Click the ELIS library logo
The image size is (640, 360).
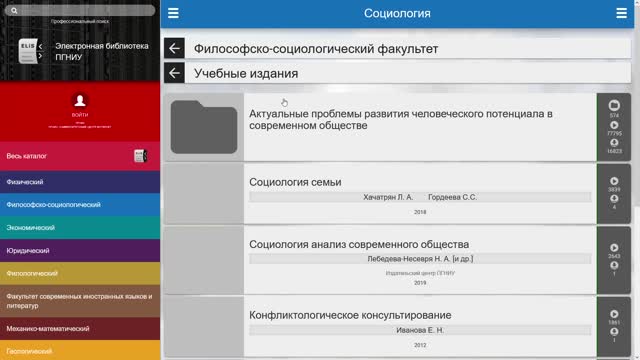tap(31, 51)
